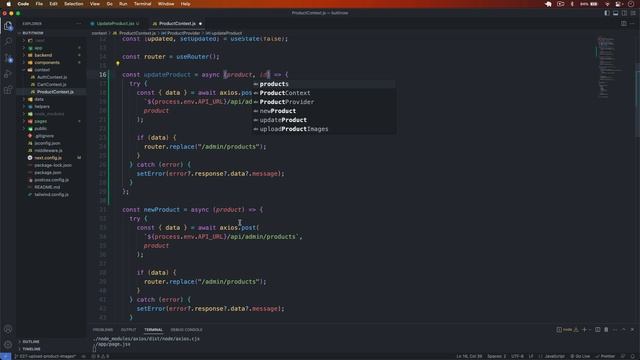
Task: Open the Accounts icon in activity bar
Action: 8,329
